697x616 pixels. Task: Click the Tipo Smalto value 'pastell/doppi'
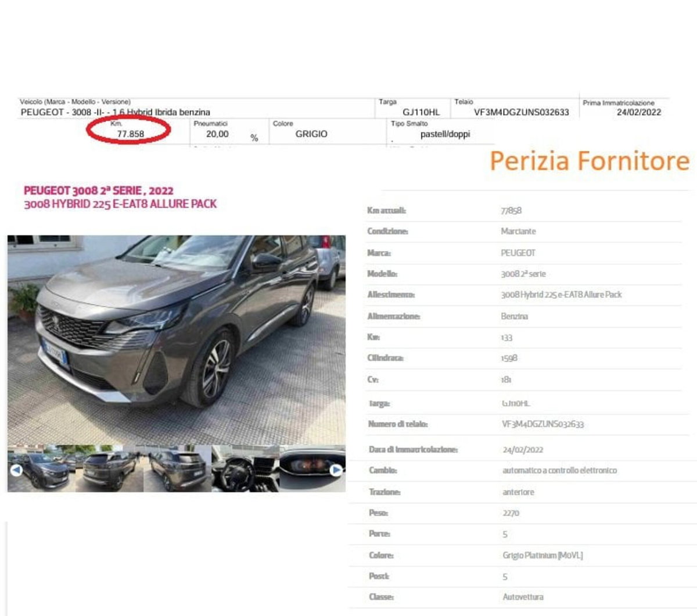445,134
